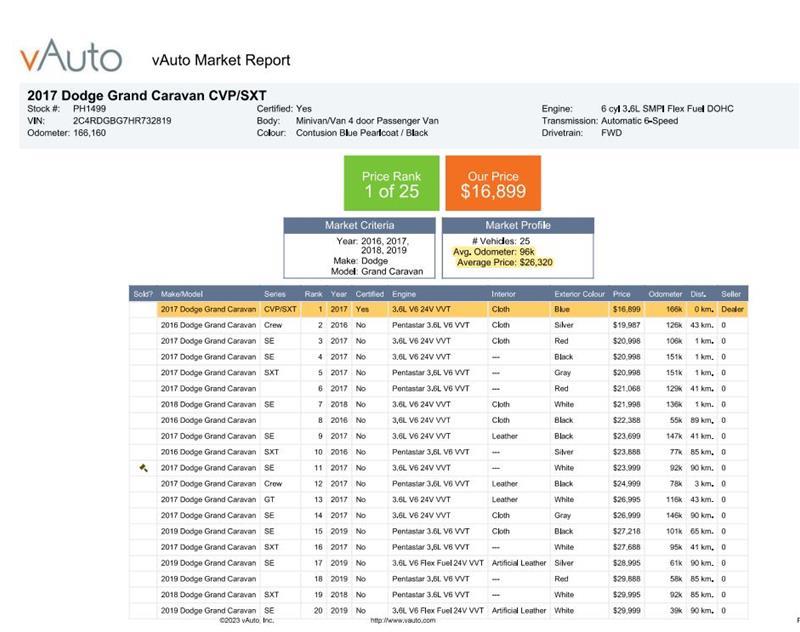Sort by the Sold? column header
800x632 pixels.
tap(143, 294)
